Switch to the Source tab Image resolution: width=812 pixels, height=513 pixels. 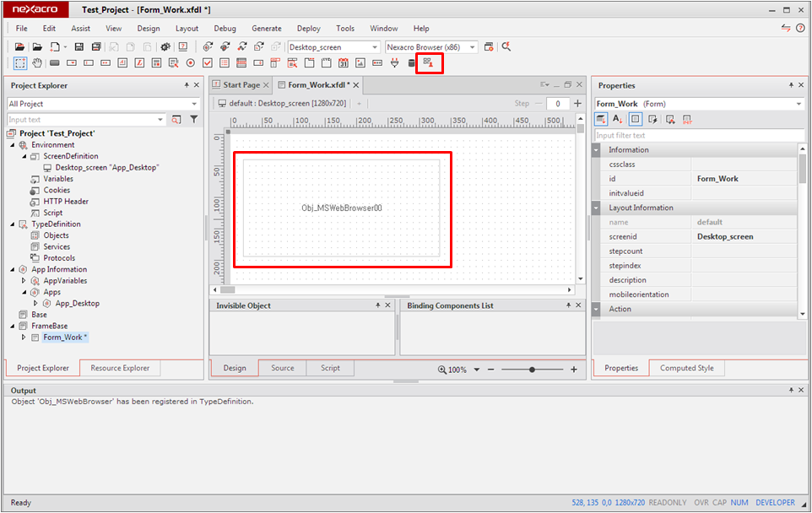283,368
